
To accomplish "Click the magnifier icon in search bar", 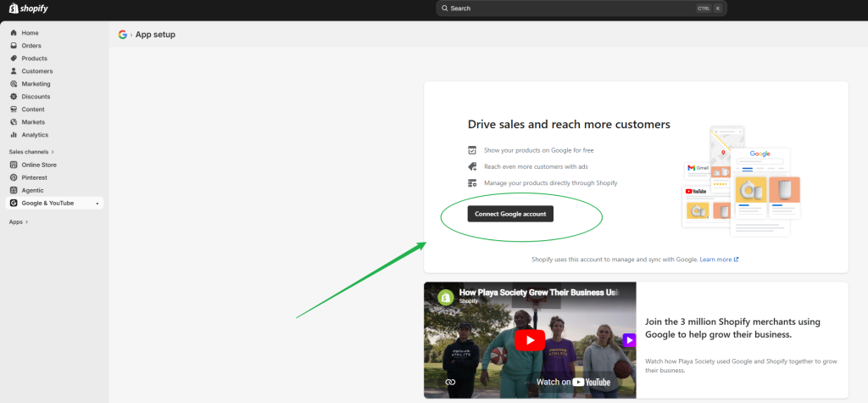I will tap(444, 8).
